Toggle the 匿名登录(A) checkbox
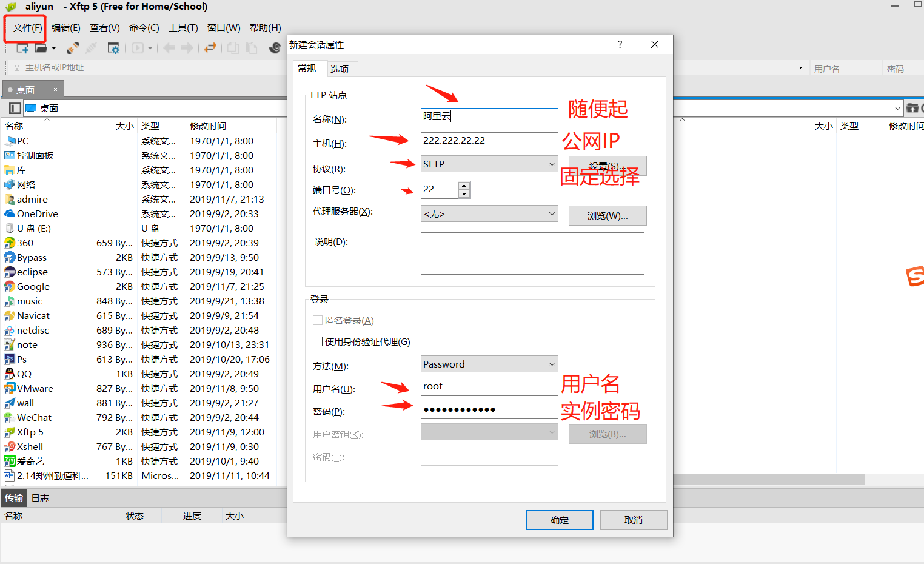924x564 pixels. (318, 320)
